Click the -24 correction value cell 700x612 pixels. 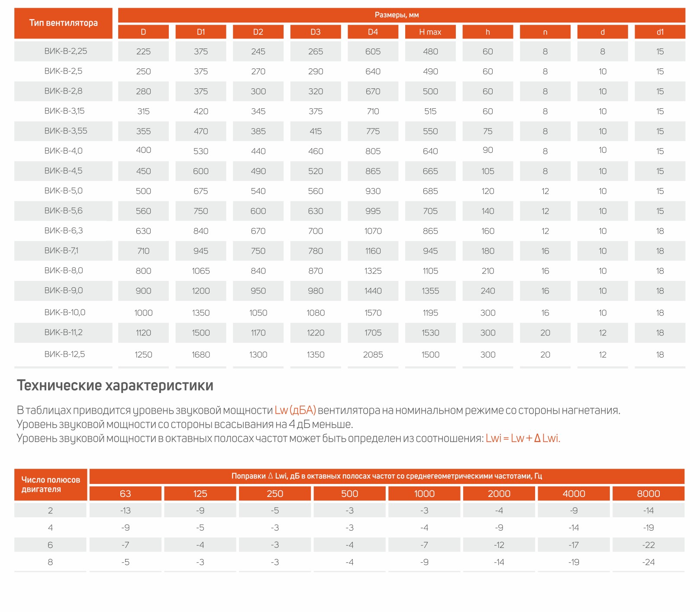pos(648,562)
